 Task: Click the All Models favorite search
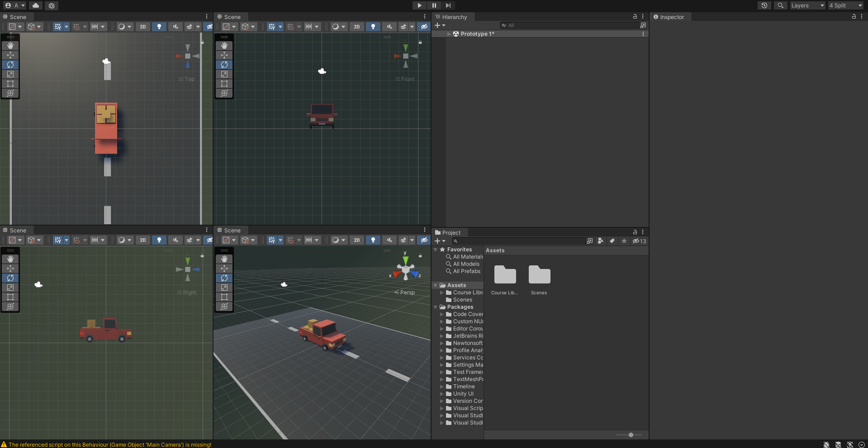coord(463,264)
